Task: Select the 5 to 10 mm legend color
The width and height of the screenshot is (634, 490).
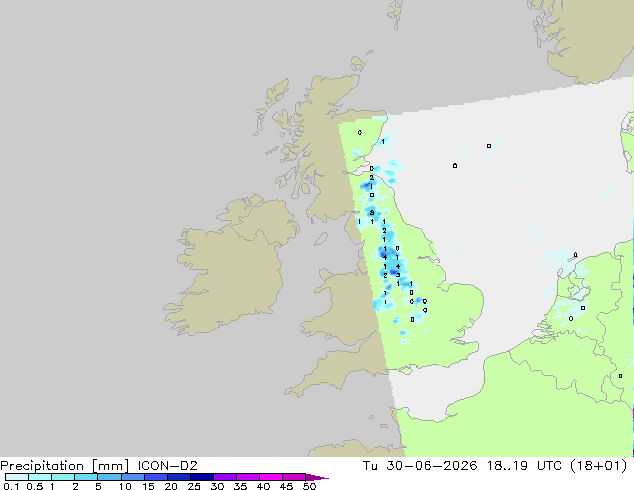Action: pos(110,477)
